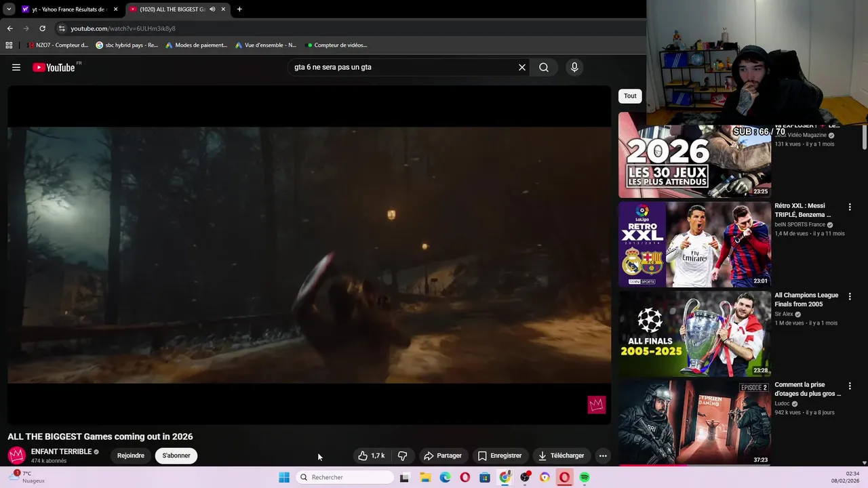Screen dimensions: 868x488
Task: Open the tab search dropdown arrow
Action: [8, 9]
